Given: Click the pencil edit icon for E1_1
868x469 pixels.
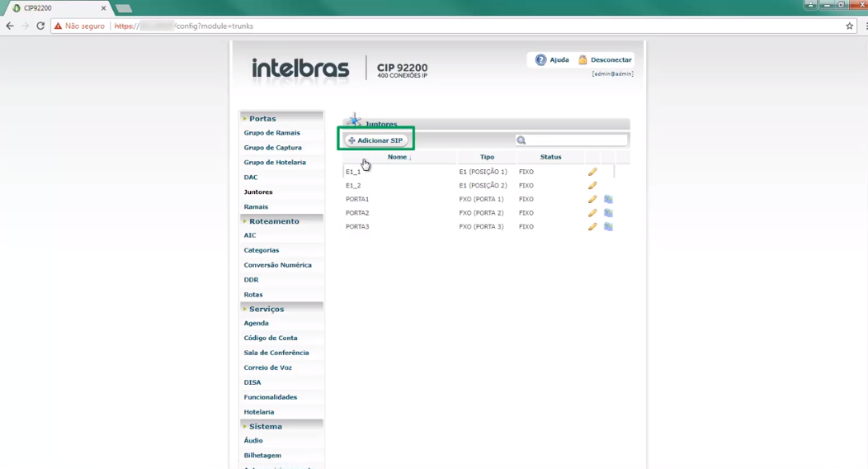Looking at the screenshot, I should [x=592, y=172].
